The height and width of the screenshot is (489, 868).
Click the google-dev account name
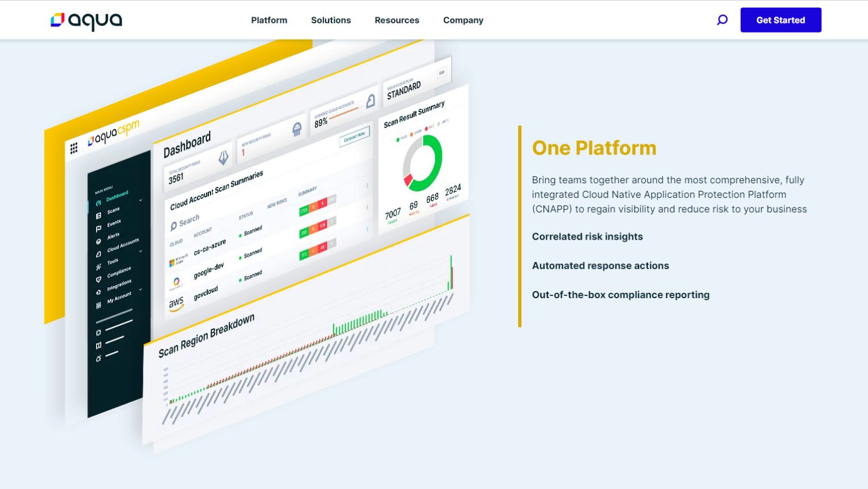point(209,271)
